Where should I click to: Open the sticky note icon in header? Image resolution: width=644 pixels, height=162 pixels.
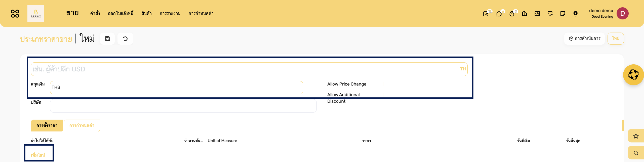coord(563,14)
